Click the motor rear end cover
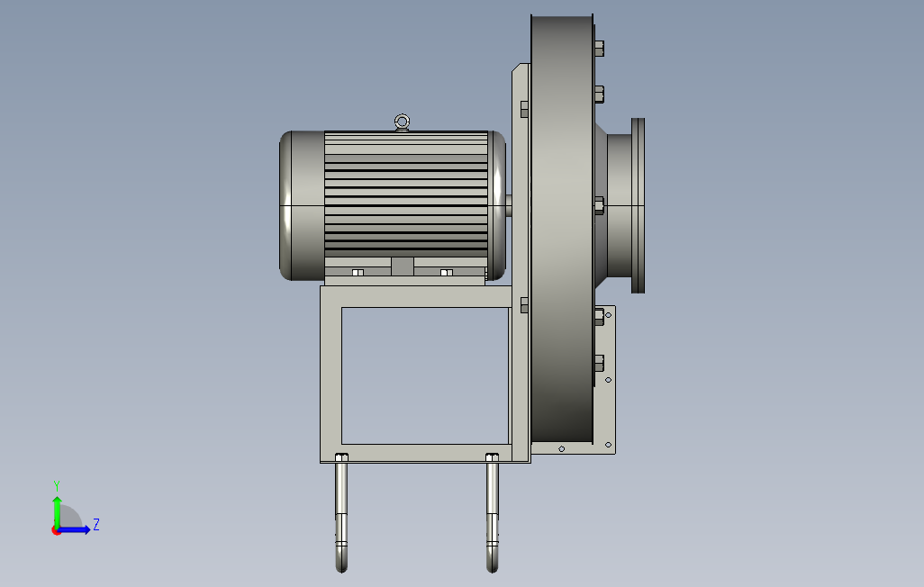This screenshot has height=587, width=924. click(x=302, y=205)
